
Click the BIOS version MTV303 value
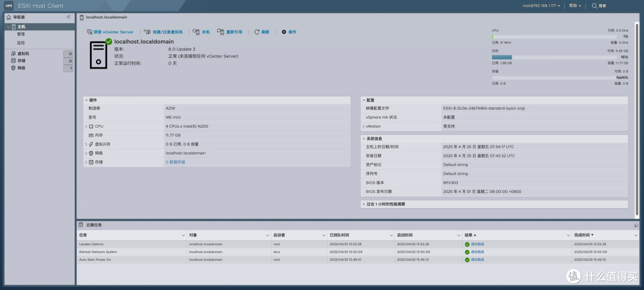[x=450, y=183]
